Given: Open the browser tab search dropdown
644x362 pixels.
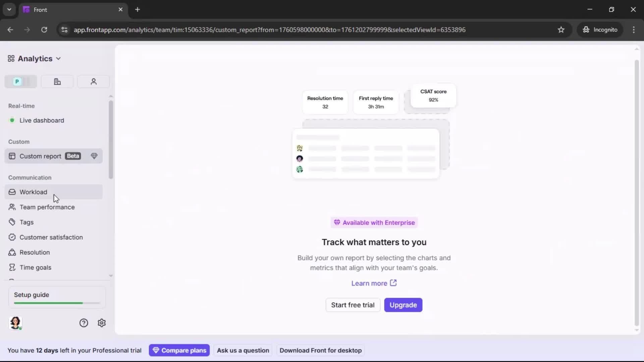Looking at the screenshot, I should point(9,9).
